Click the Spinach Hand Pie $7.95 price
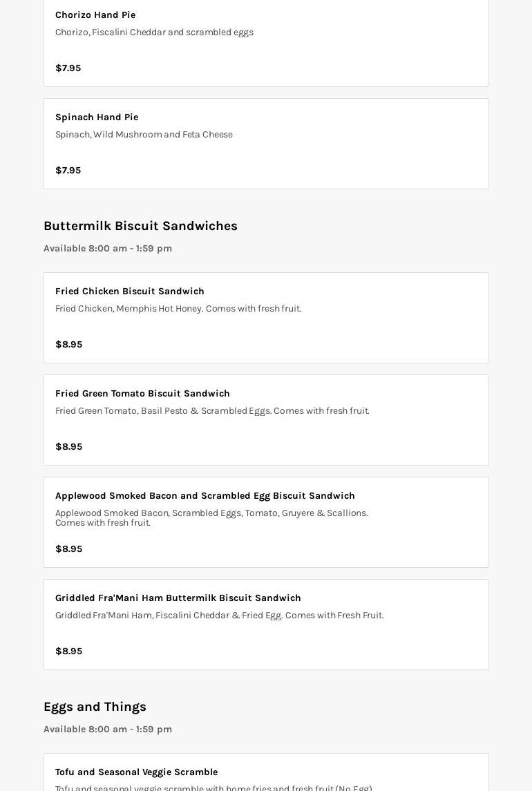Viewport: 532px width, 791px height. pos(68,170)
